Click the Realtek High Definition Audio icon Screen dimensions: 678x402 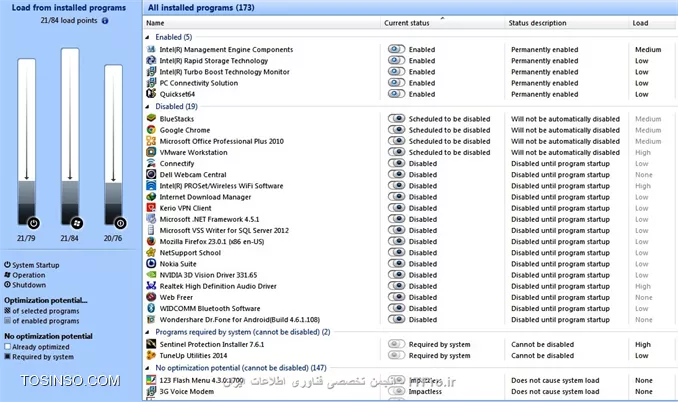click(x=151, y=286)
